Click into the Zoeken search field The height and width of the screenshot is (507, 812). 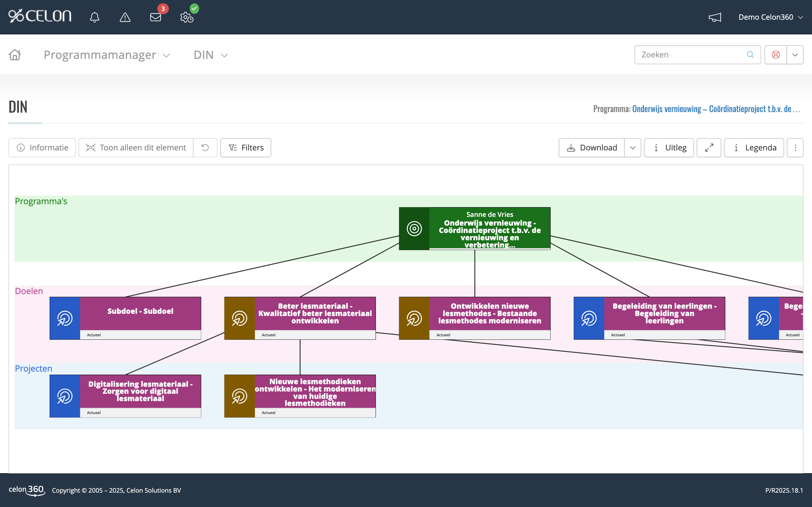coord(691,55)
